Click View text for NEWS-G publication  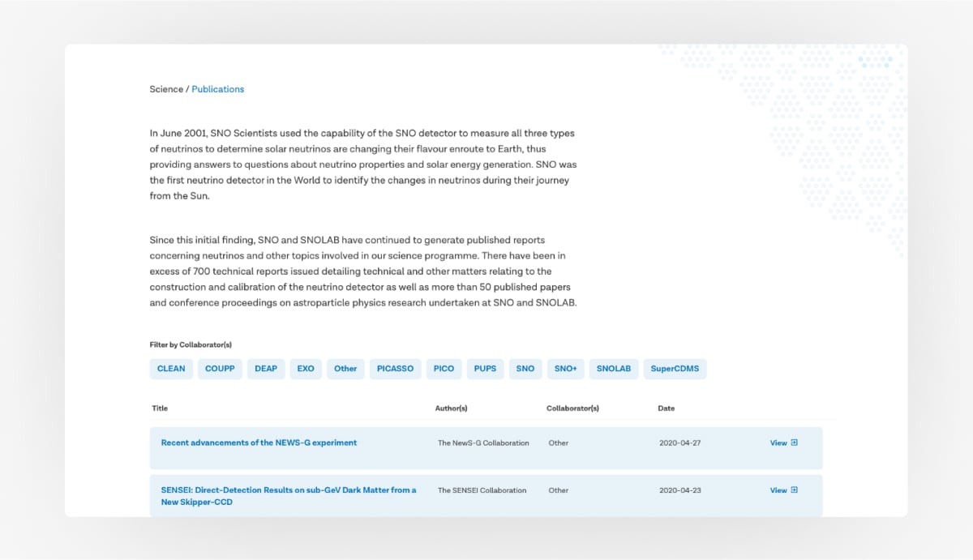[x=778, y=443]
